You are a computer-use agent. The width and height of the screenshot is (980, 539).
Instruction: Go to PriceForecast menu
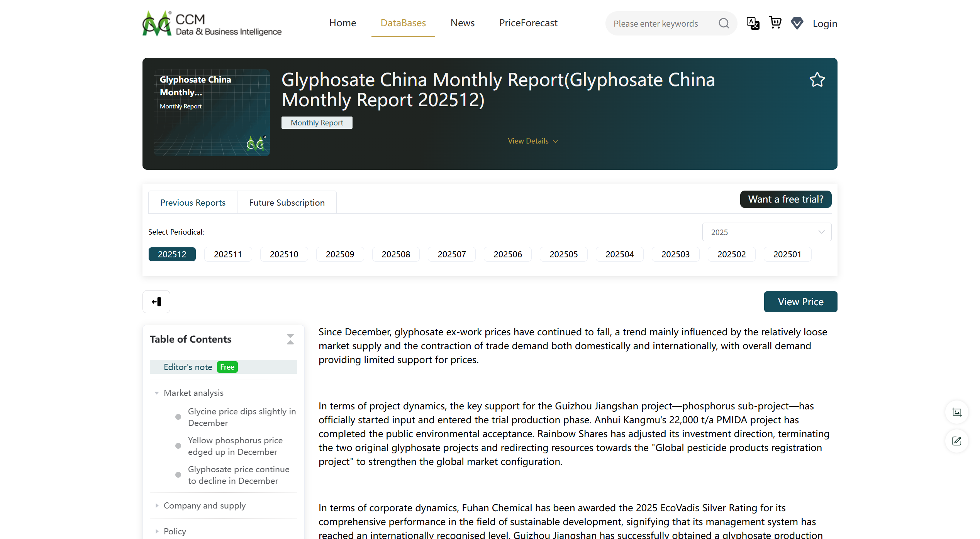pos(528,23)
